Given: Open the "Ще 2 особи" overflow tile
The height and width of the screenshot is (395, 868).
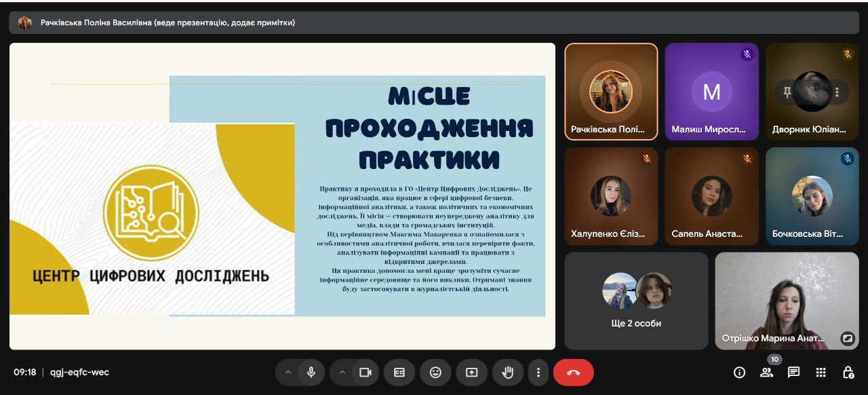Looking at the screenshot, I should 636,301.
